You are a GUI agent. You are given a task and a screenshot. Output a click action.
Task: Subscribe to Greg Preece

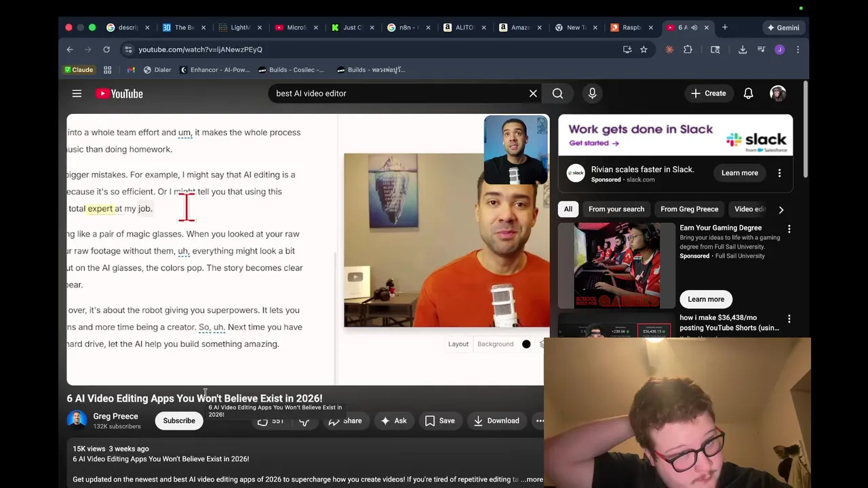[179, 421]
